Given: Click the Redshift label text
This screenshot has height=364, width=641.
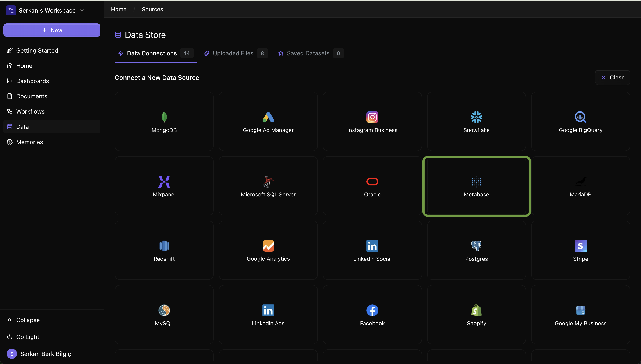Looking at the screenshot, I should point(164,259).
